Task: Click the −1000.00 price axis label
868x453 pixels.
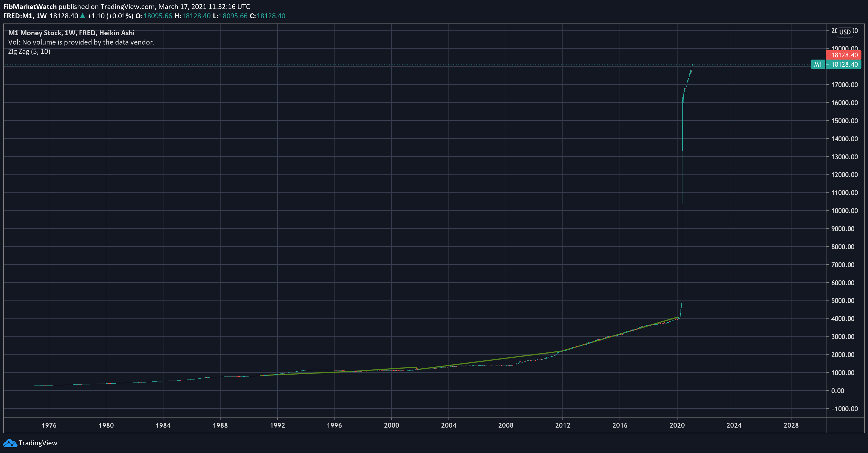Action: 844,408
